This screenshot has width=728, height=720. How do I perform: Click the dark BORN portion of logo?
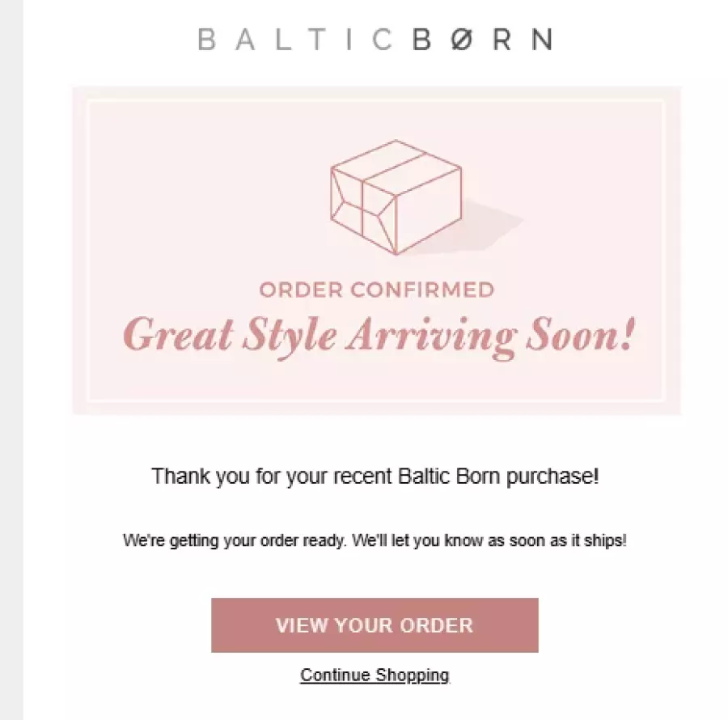[x=482, y=40]
